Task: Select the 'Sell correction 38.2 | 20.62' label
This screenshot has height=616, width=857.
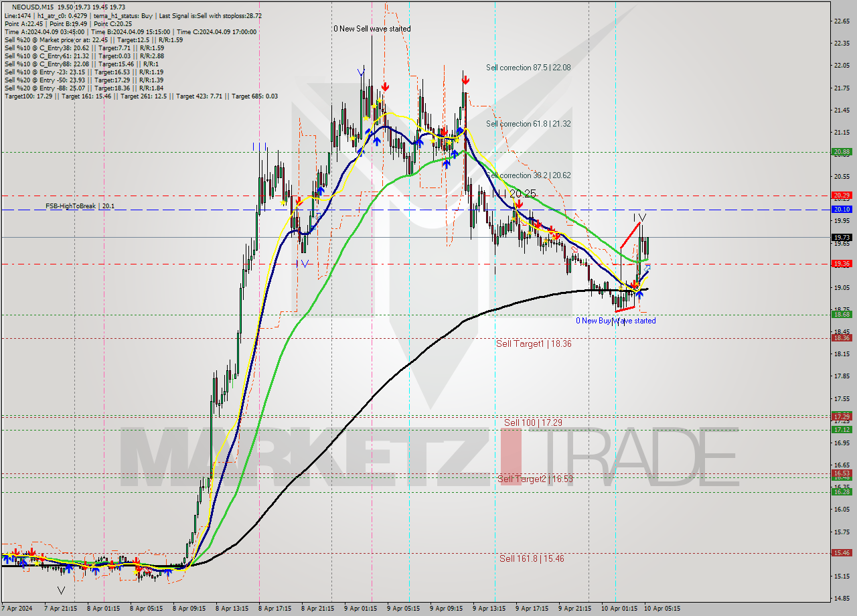Action: (528, 175)
